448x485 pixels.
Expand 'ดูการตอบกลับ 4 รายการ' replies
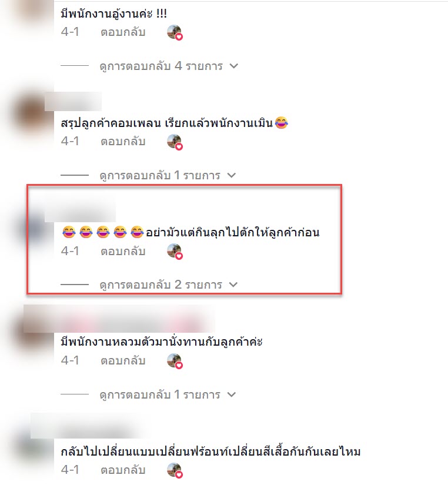pyautogui.click(x=161, y=66)
